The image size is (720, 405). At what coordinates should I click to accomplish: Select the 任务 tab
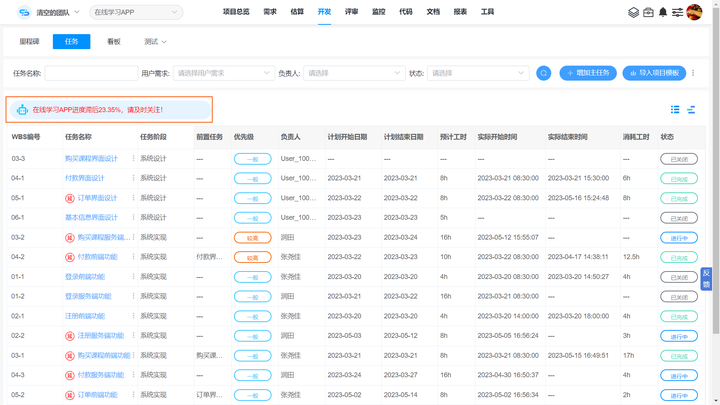tap(71, 41)
